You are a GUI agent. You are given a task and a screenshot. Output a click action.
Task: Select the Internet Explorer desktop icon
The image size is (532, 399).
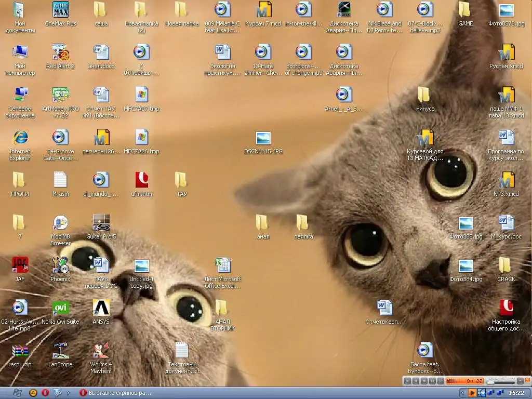pos(20,138)
